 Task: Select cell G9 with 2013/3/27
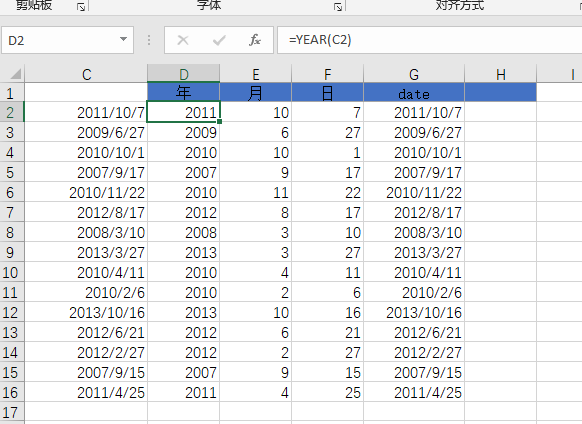[414, 252]
